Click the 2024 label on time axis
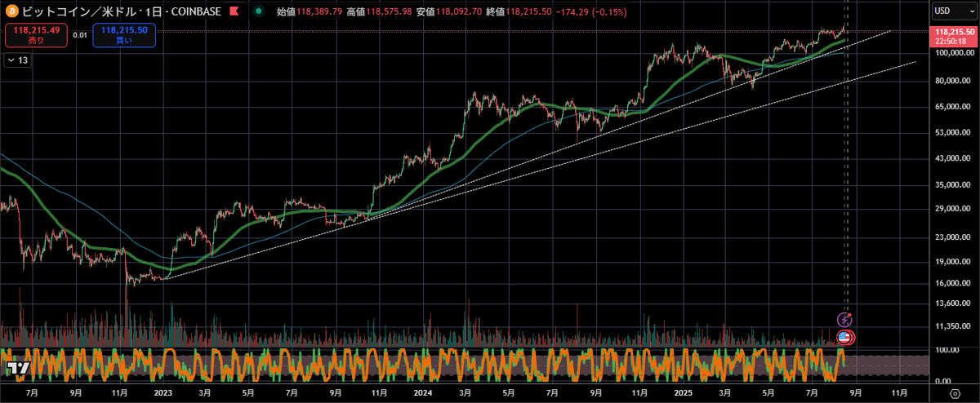 [x=422, y=393]
